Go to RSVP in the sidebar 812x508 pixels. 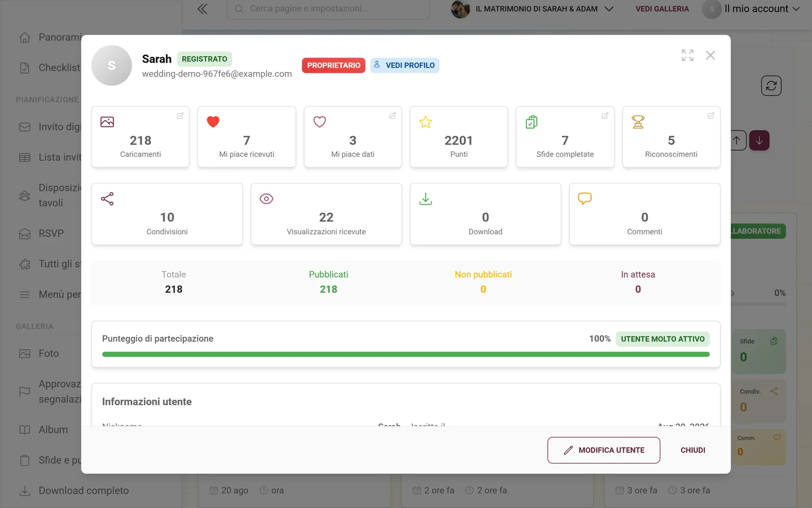pos(51,234)
